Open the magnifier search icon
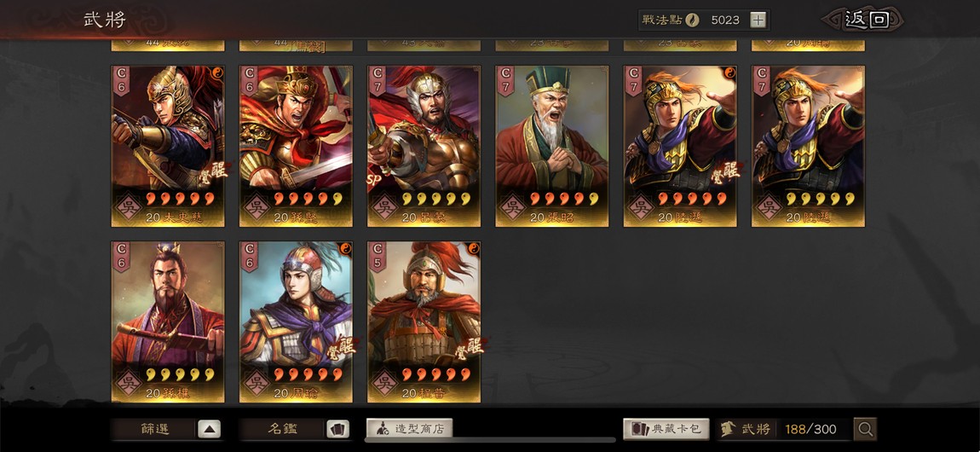The height and width of the screenshot is (452, 980). (x=865, y=429)
